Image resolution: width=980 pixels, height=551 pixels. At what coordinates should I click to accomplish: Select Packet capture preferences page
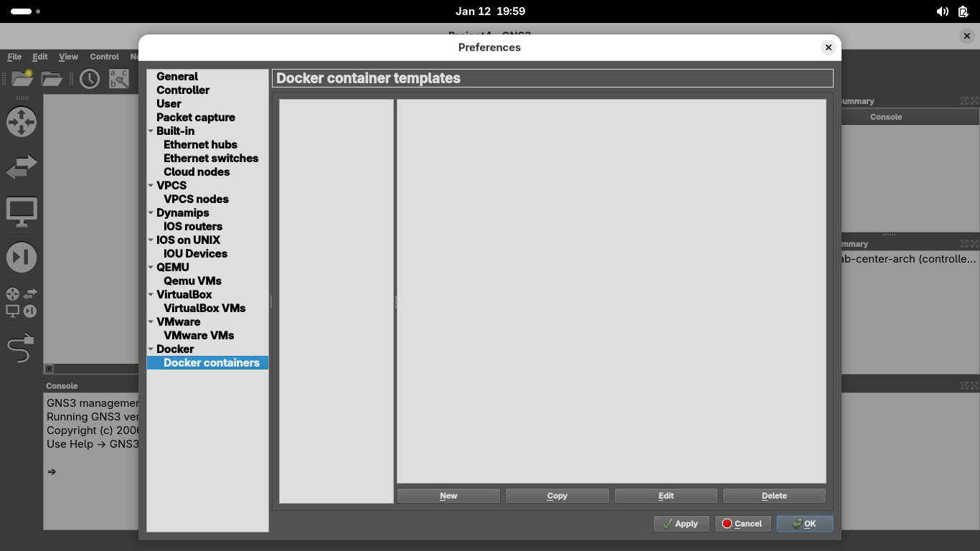195,118
